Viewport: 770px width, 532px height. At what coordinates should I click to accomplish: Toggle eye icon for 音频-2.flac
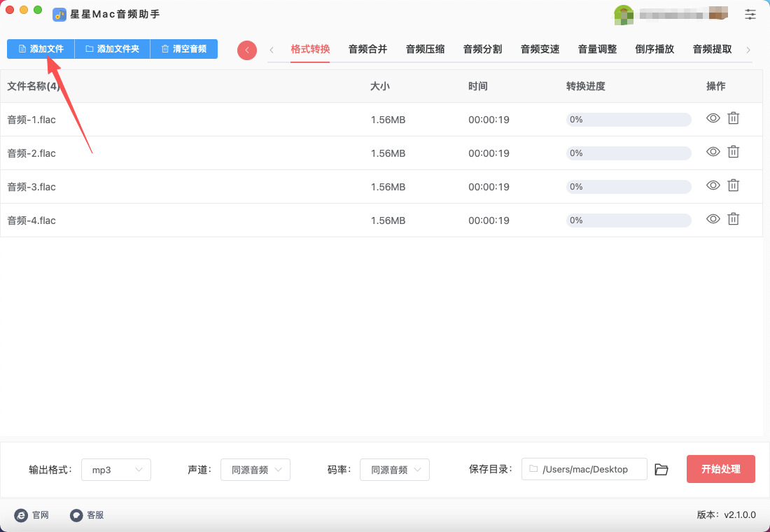tap(713, 153)
